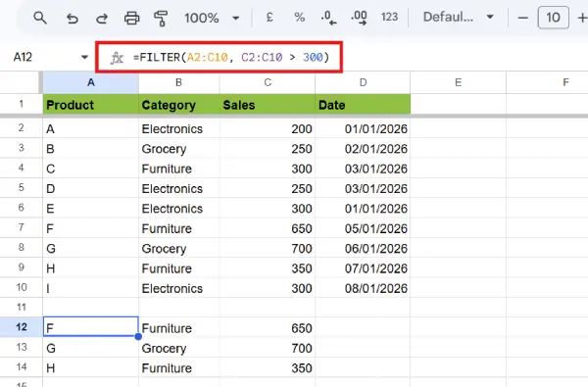
Task: Click the FILTER formula in formula bar
Action: [231, 58]
